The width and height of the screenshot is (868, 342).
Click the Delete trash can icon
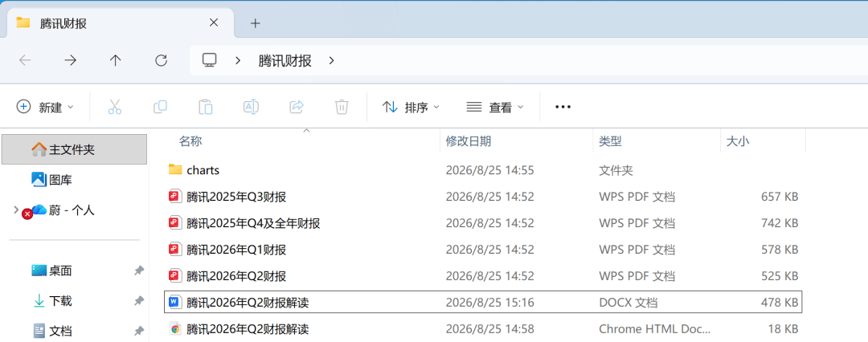pos(342,107)
